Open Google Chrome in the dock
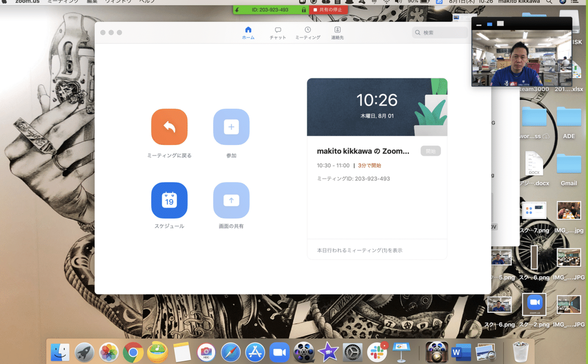The image size is (588, 364). 133,352
